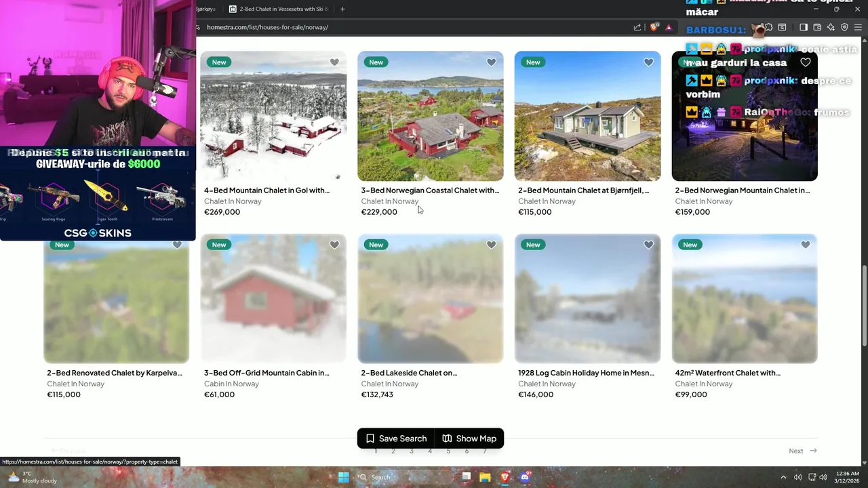The width and height of the screenshot is (868, 488).
Task: Open the Brave Wallet icon
Action: pos(817,27)
